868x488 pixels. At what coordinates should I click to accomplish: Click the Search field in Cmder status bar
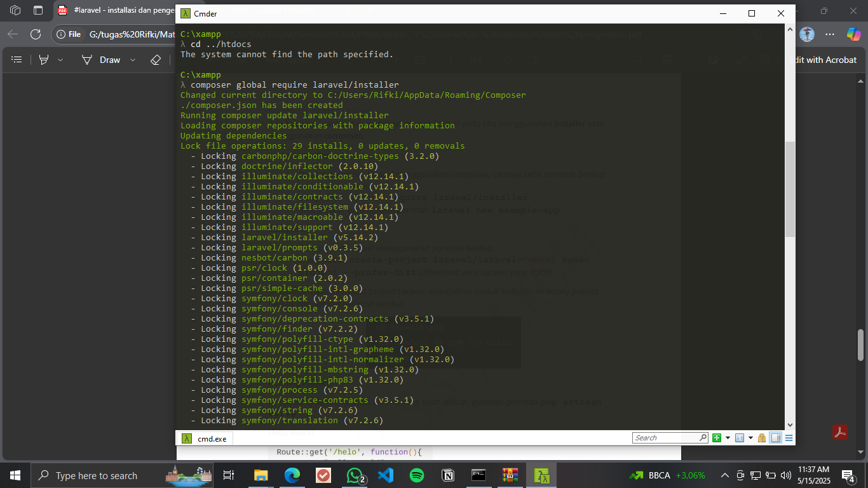coord(666,438)
